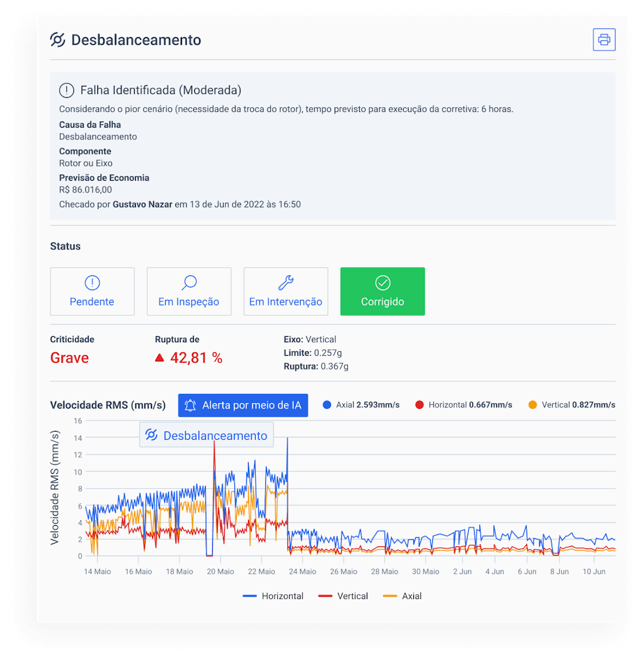Click the unbalance icon beside Desbalanceamento title
644x661 pixels.
(x=57, y=40)
